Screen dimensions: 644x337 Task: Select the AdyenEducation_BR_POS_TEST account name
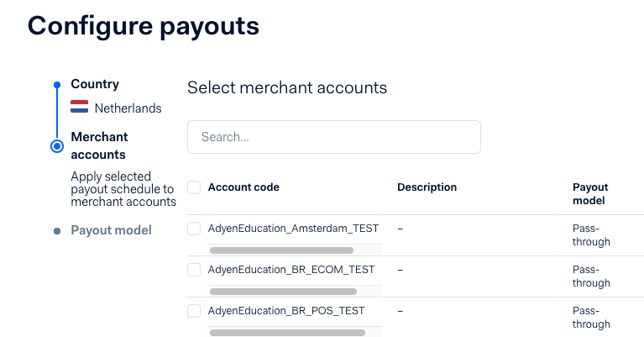pyautogui.click(x=286, y=311)
